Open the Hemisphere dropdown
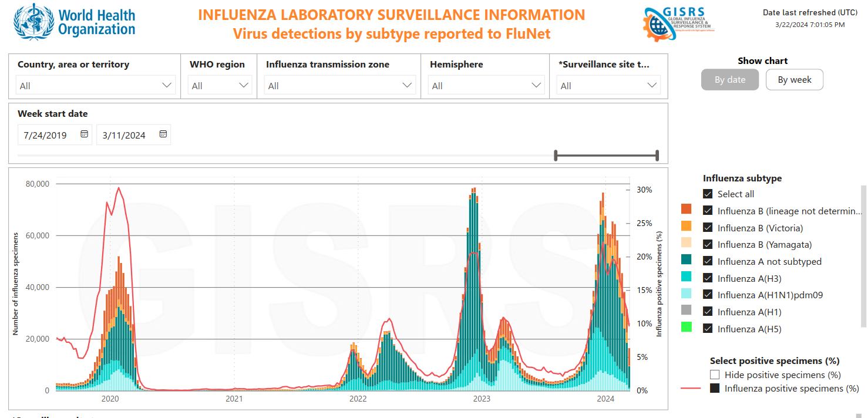 pos(486,86)
